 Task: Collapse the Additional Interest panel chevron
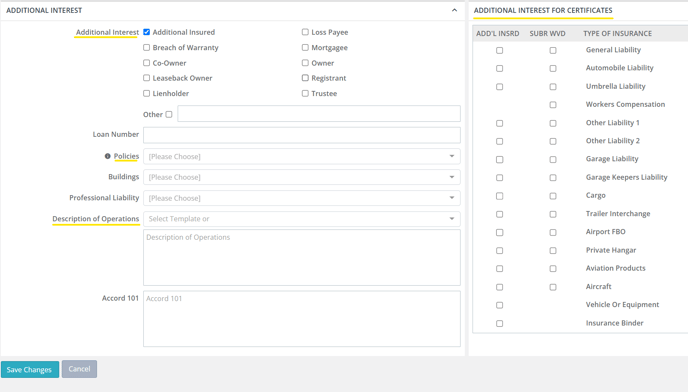point(454,10)
